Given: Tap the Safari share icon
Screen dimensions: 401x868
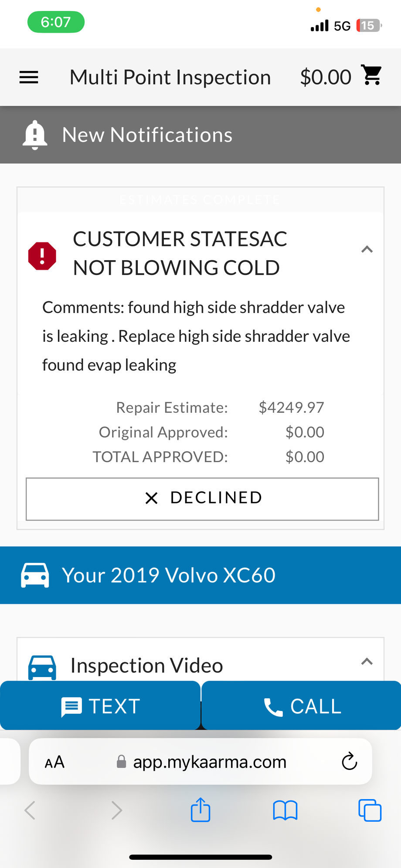Looking at the screenshot, I should (x=200, y=810).
